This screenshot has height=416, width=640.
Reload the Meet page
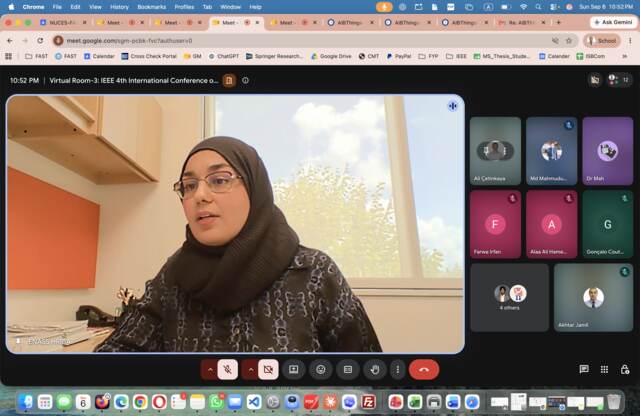[40, 40]
